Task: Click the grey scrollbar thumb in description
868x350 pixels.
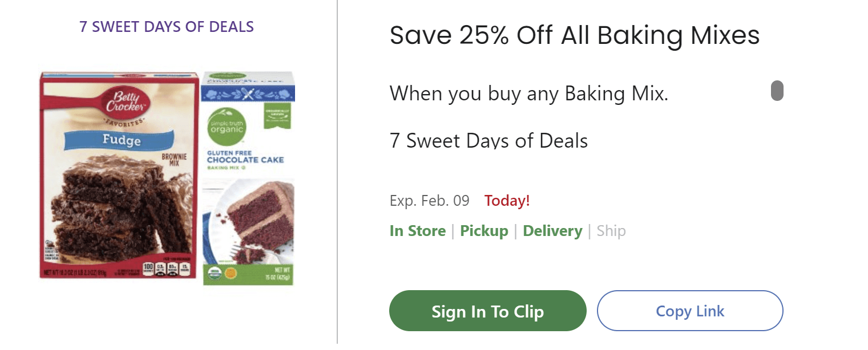Action: 777,91
